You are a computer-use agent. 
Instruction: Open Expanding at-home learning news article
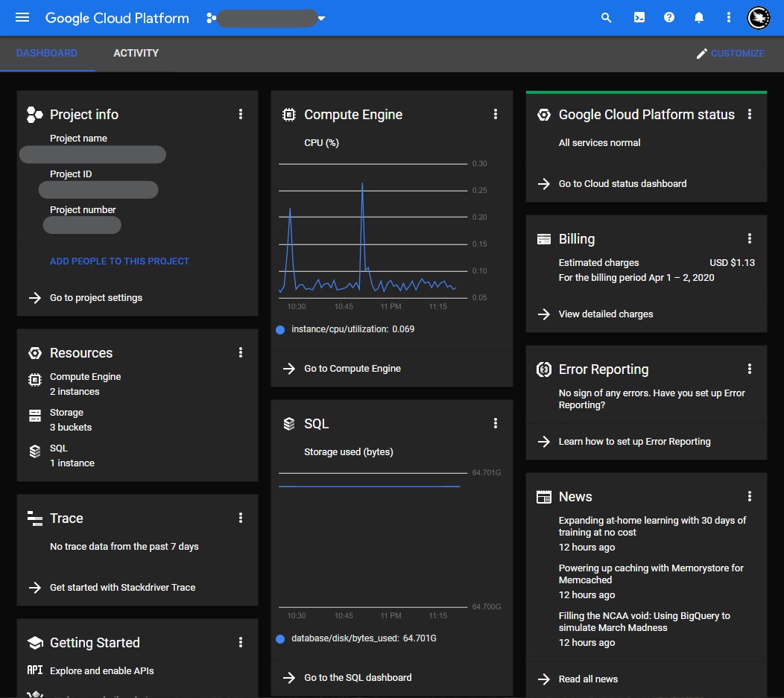(653, 527)
